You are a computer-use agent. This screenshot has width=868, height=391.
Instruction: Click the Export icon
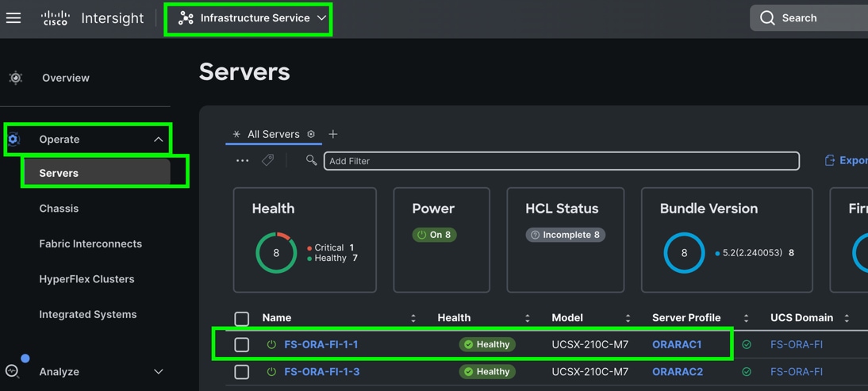point(830,160)
